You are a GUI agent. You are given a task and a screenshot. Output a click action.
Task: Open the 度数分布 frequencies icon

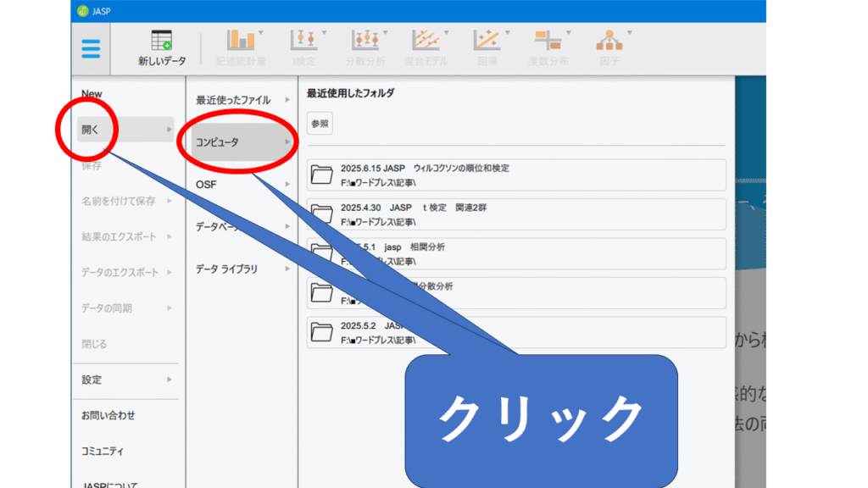coord(548,41)
